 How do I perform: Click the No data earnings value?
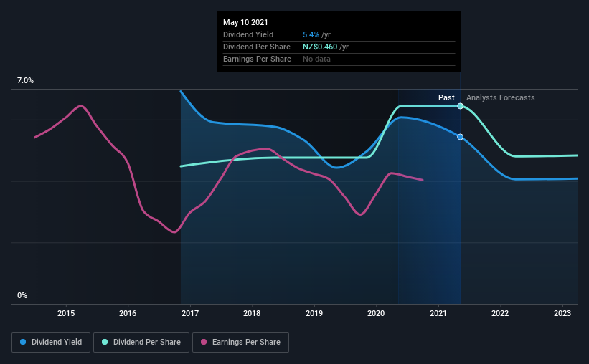tap(316, 59)
